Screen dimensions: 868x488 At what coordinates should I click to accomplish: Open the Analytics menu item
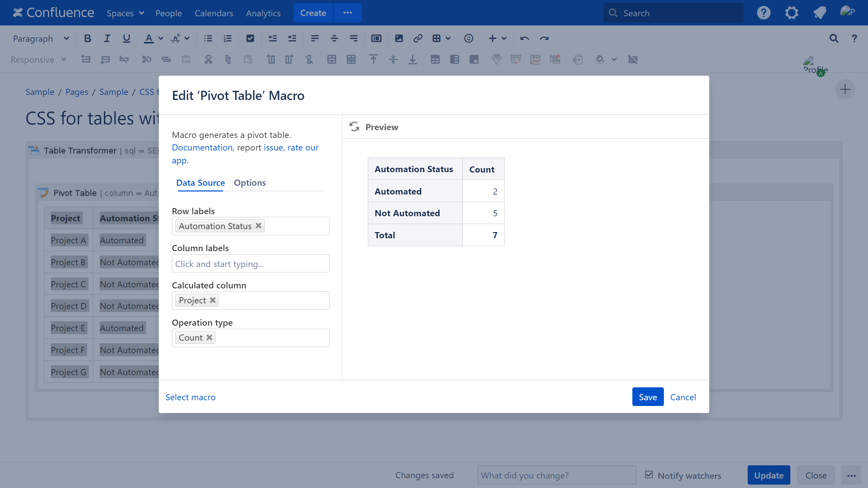pyautogui.click(x=263, y=13)
